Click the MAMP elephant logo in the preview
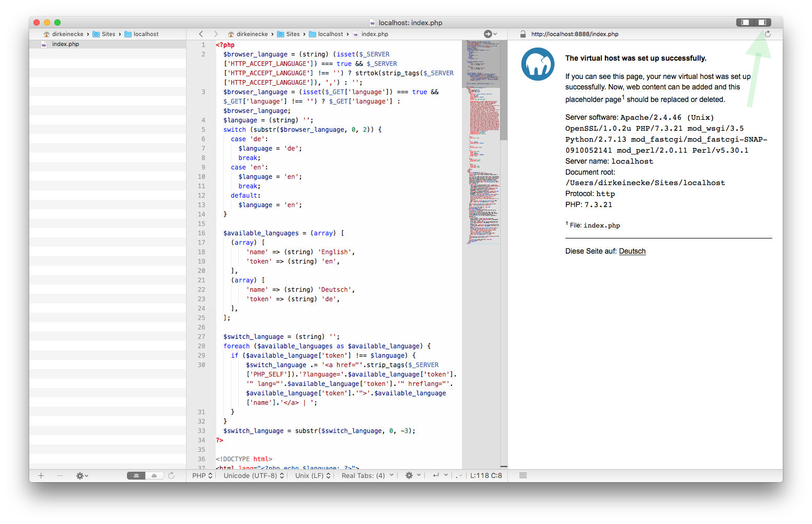The width and height of the screenshot is (812, 524). click(x=538, y=64)
